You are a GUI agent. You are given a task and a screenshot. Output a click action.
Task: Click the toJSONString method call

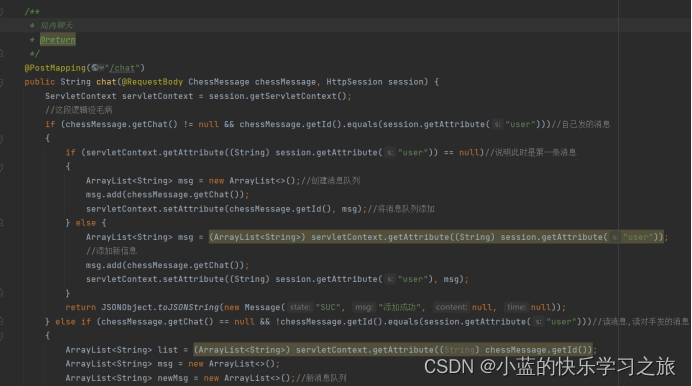188,307
